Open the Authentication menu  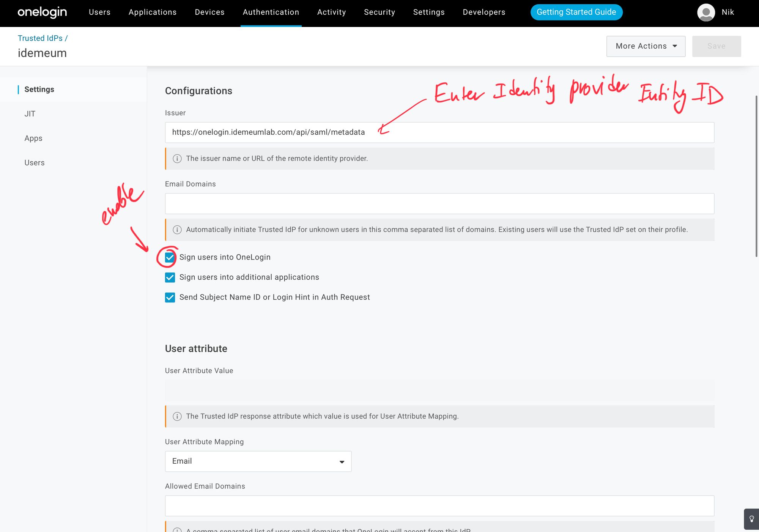click(x=271, y=12)
